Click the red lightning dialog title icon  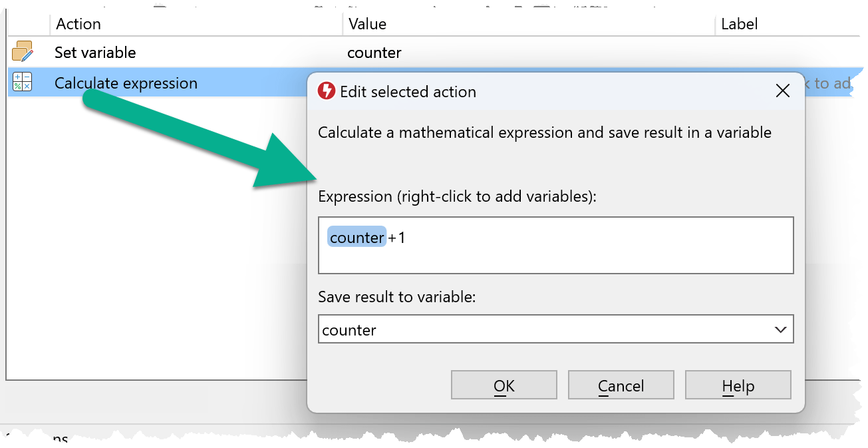coord(327,91)
